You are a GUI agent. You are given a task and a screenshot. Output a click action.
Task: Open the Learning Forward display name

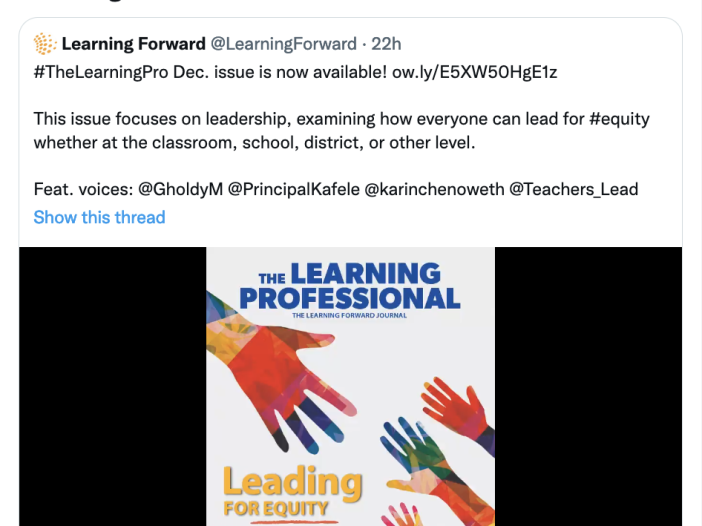[133, 44]
